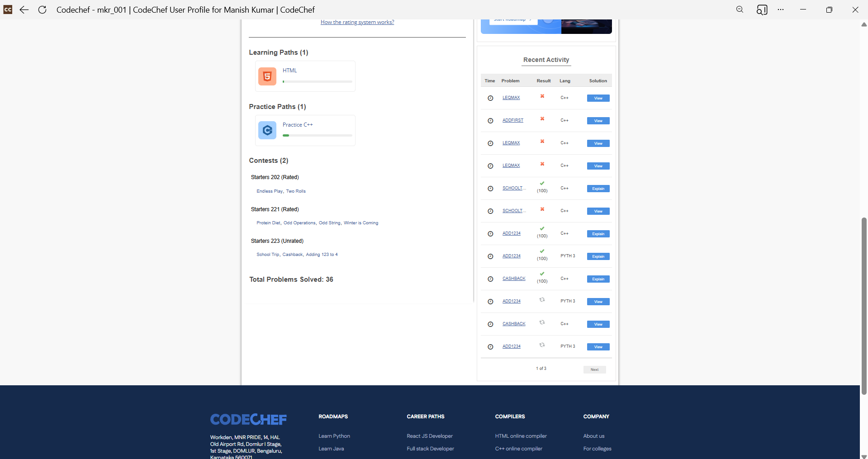868x459 pixels.
Task: Click the roadmap banner image
Action: 546,26
